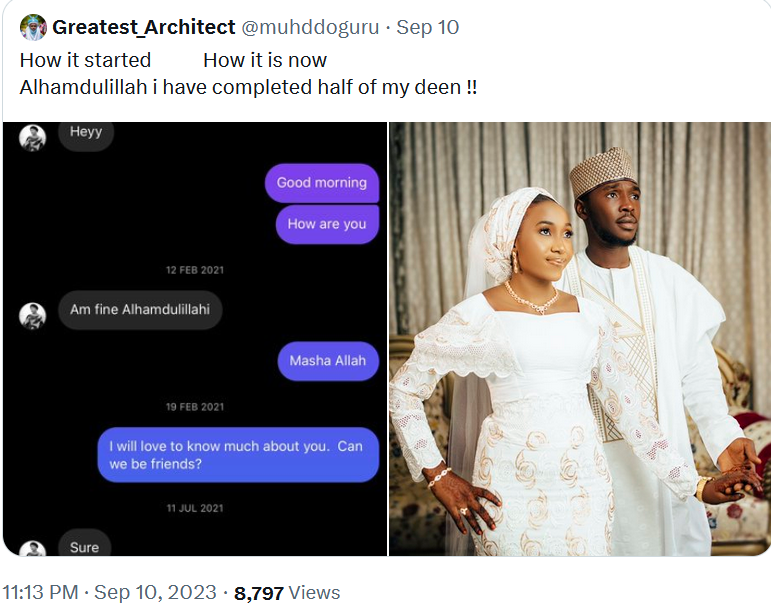Click the "Heyy" chat bubble
Image resolution: width=771 pixels, height=616 pixels.
86,132
